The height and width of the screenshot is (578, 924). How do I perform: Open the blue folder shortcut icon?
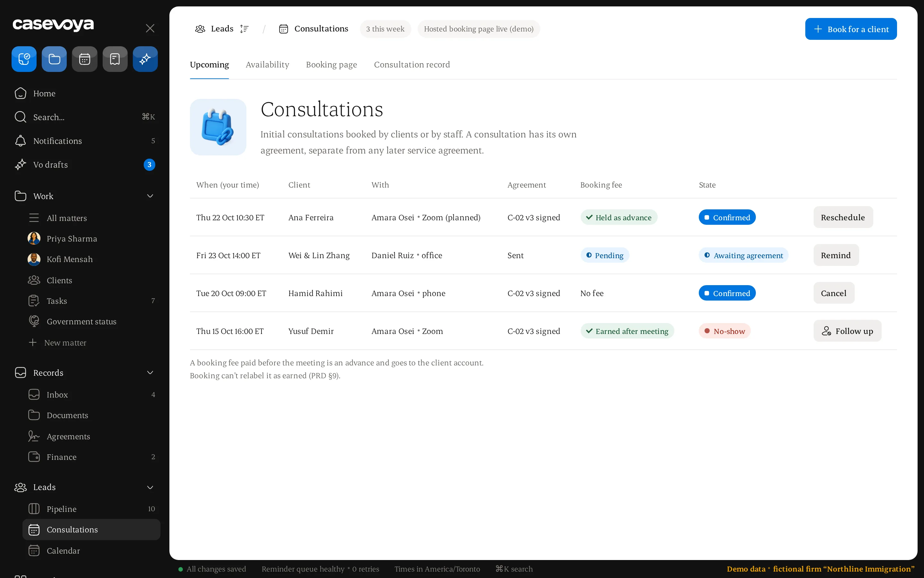(x=54, y=59)
